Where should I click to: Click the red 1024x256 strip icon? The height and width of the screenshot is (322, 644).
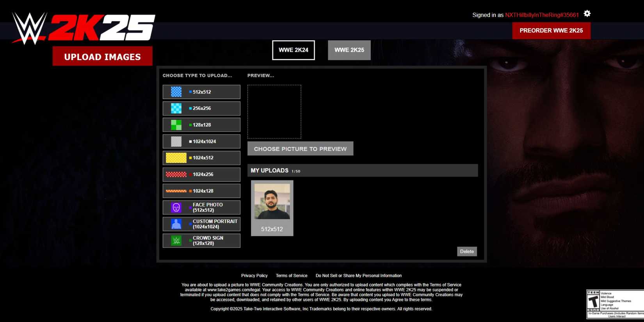tap(176, 174)
